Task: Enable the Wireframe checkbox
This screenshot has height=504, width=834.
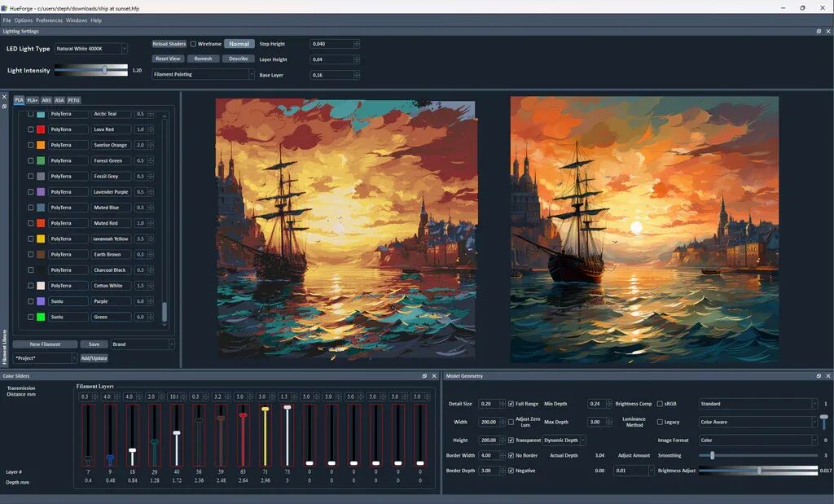Action: (x=193, y=44)
